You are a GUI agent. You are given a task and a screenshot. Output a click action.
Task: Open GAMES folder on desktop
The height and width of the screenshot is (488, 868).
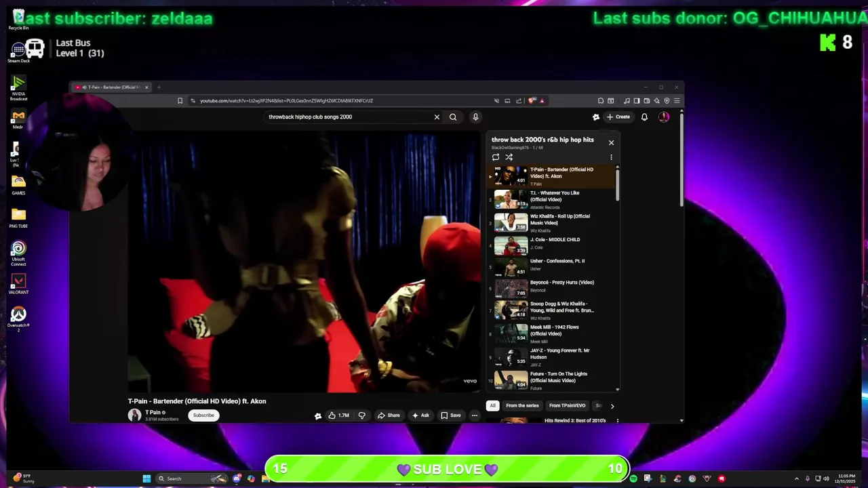(x=18, y=184)
